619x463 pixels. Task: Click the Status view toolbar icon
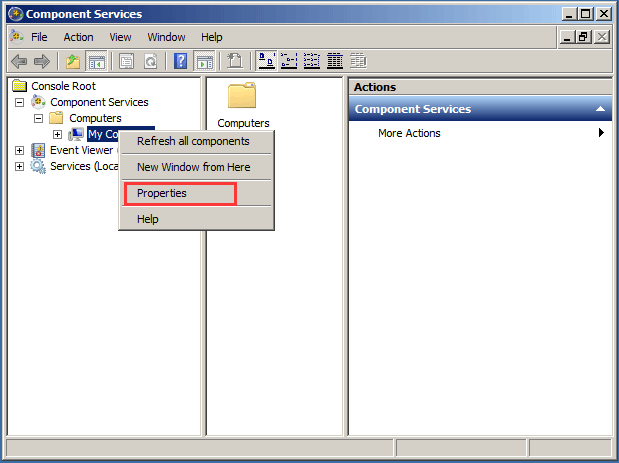(358, 61)
